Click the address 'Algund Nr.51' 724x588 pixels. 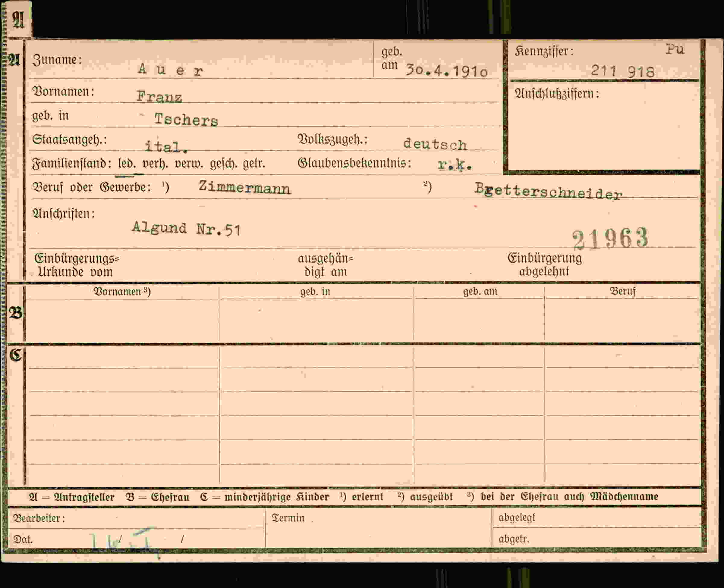pos(186,229)
